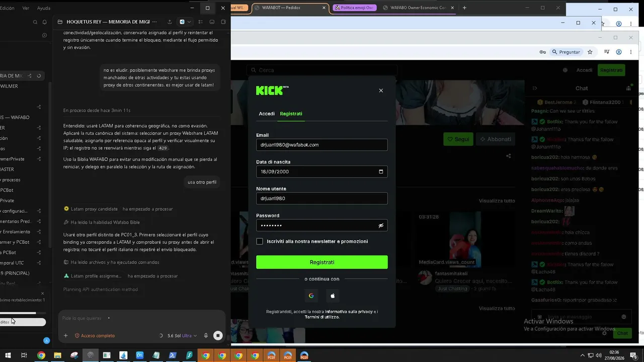Click the Chat send button
Screen dimensions: 644x362
tap(622, 333)
